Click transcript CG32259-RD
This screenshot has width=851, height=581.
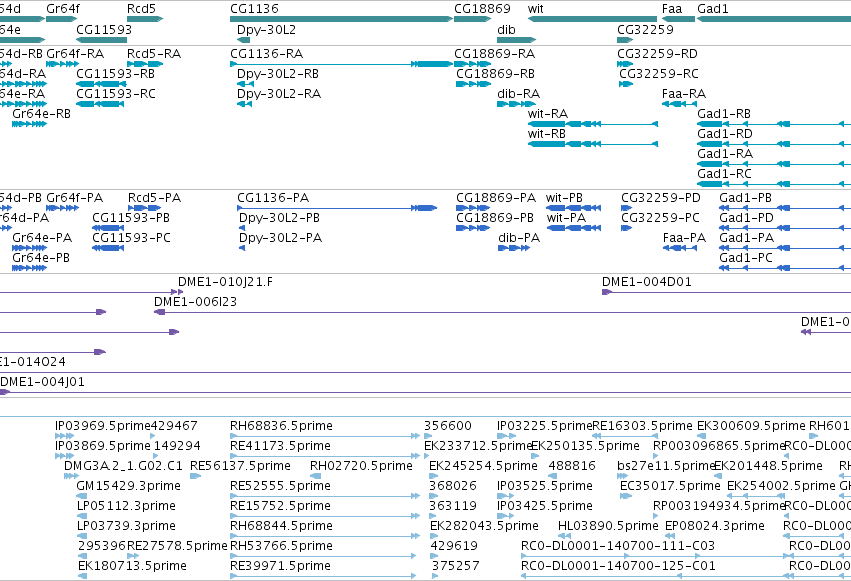[625, 64]
